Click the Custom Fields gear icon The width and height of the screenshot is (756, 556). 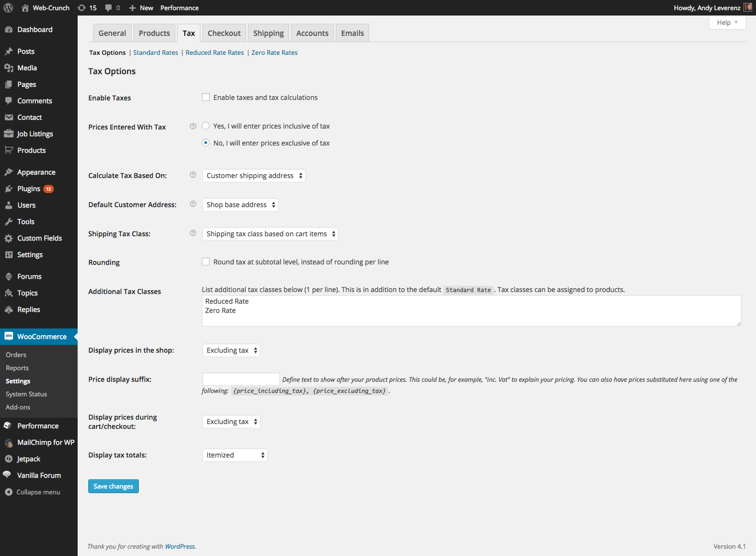[9, 238]
